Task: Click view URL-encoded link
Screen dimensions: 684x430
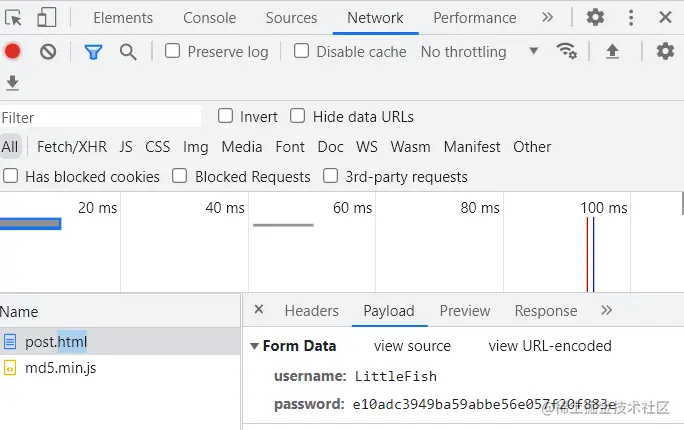Action: [550, 346]
